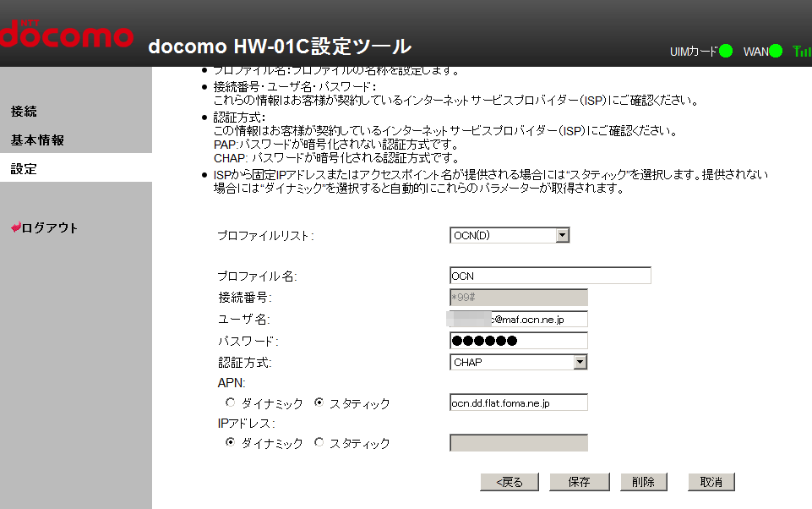Click the ログアウト link
This screenshot has width=812, height=509.
click(50, 227)
